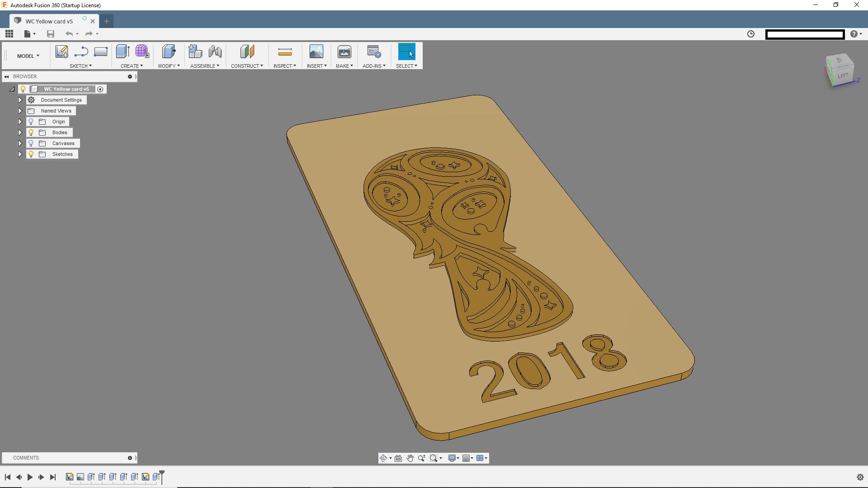Screen dimensions: 868x488
Task: Close the WC Yellow card v5 tab
Action: coord(93,21)
